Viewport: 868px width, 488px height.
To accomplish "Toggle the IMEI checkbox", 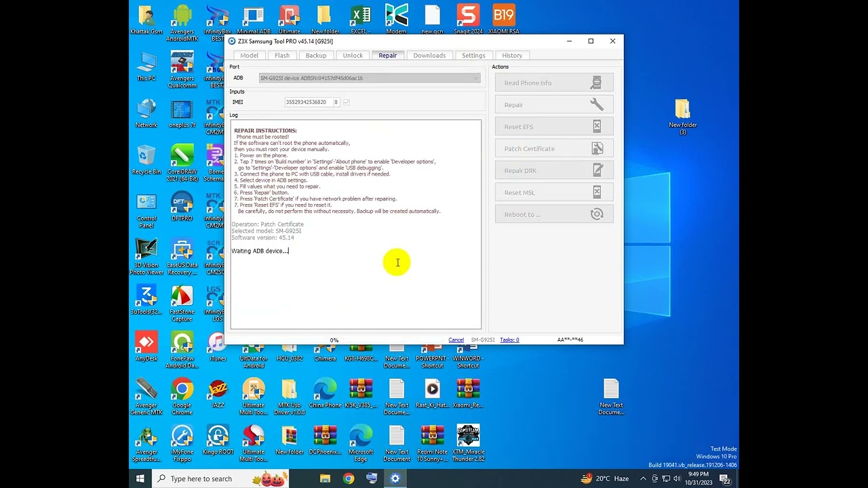I will [347, 102].
